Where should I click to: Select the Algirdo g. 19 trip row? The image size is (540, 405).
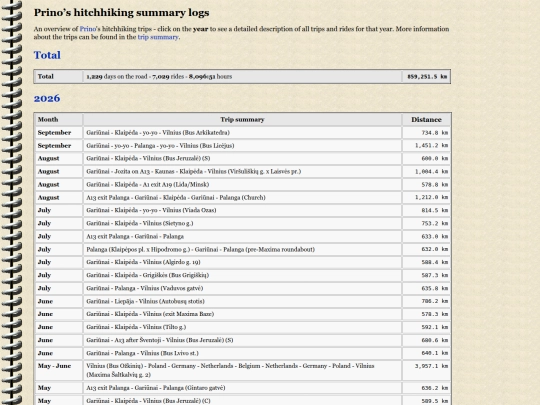pos(242,262)
